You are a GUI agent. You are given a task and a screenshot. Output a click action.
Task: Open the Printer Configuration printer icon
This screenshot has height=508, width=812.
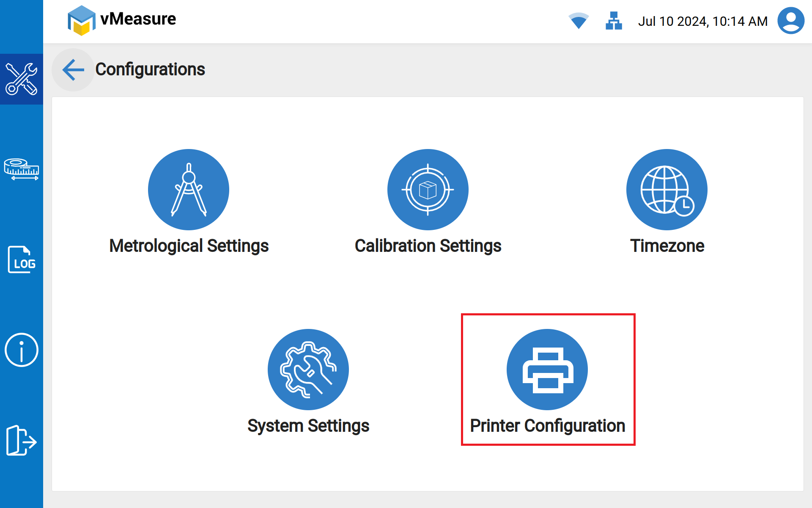(547, 370)
